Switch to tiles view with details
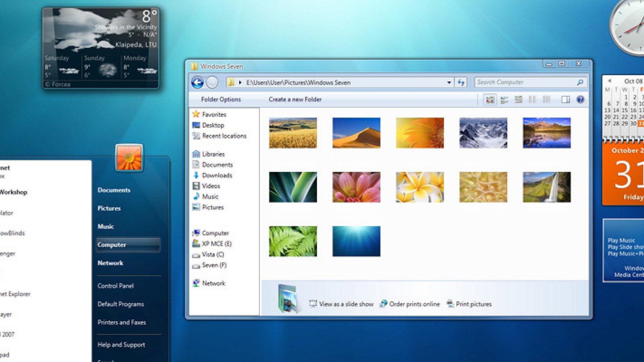Screen dimensions: 644x362 pos(504,100)
